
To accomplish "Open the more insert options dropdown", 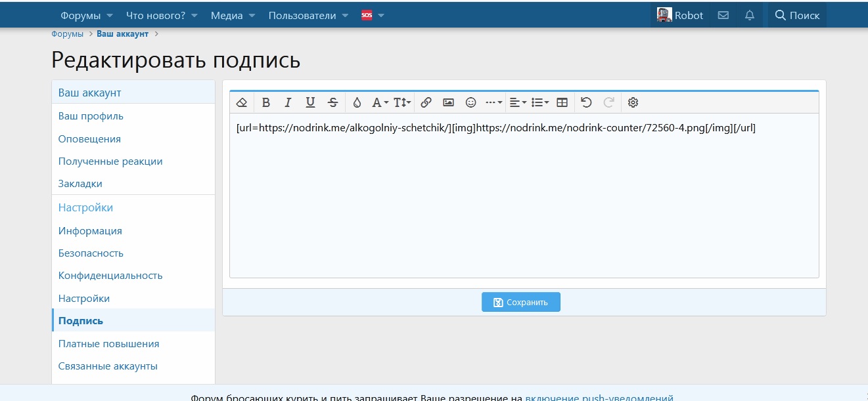I will 493,102.
